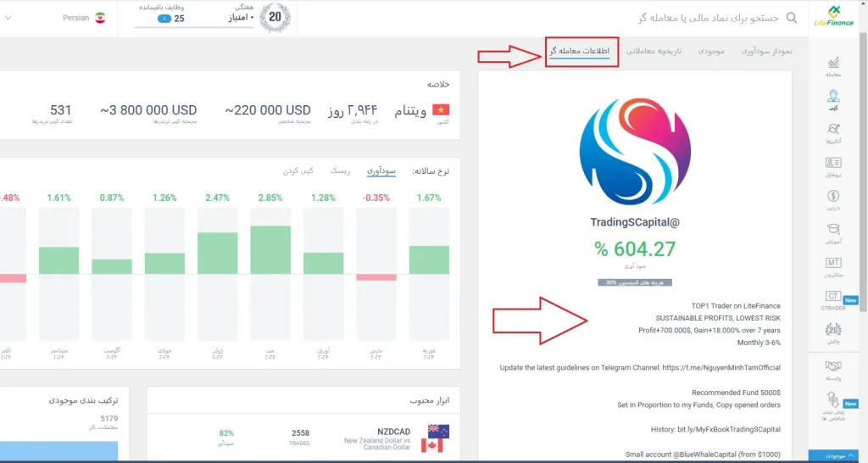Open the Trade (معامله) sidebar icon
This screenshot has height=463, width=868.
click(x=832, y=66)
